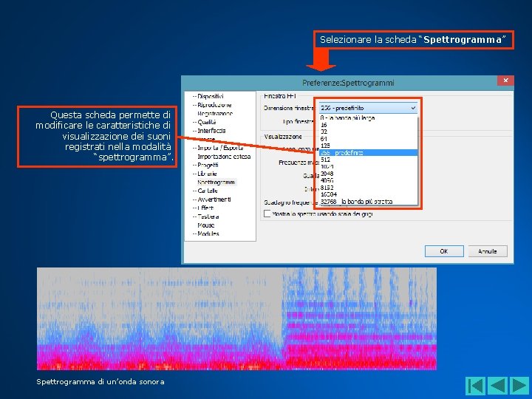
Task: Select Mouse in preferences tree
Action: click(206, 225)
